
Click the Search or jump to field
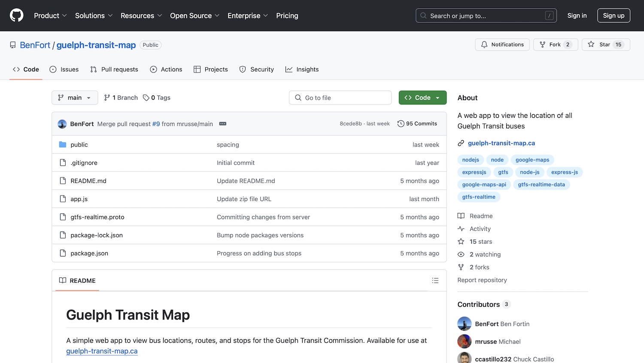click(486, 15)
